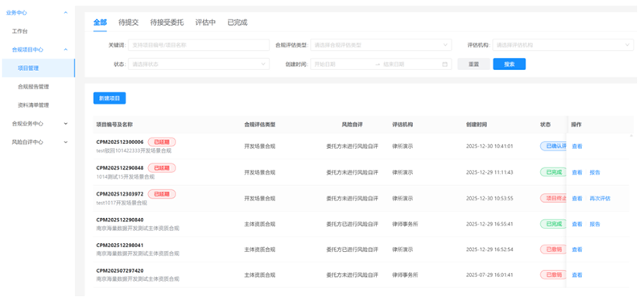The width and height of the screenshot is (644, 297).
Task: Click 再次评估 link for CPM202512303972
Action: [600, 199]
